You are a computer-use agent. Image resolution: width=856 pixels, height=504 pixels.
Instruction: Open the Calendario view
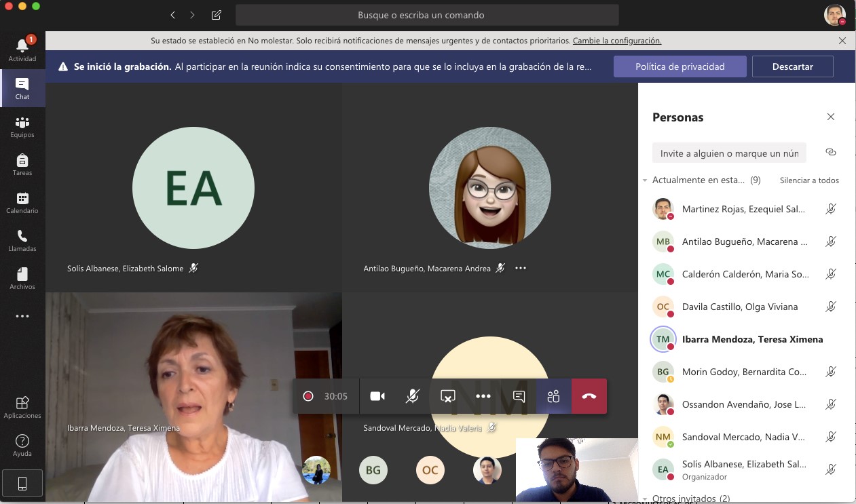tap(22, 202)
